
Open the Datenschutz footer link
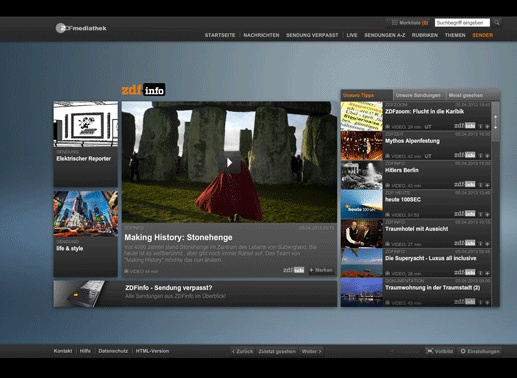pos(113,351)
